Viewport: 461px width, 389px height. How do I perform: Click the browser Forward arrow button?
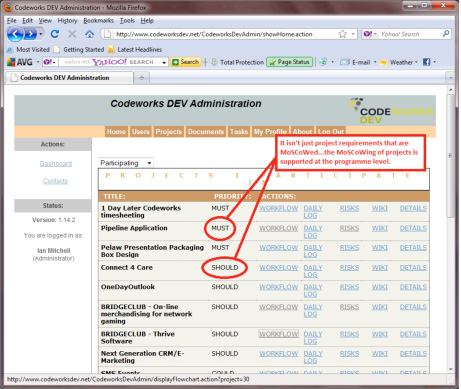(x=30, y=34)
